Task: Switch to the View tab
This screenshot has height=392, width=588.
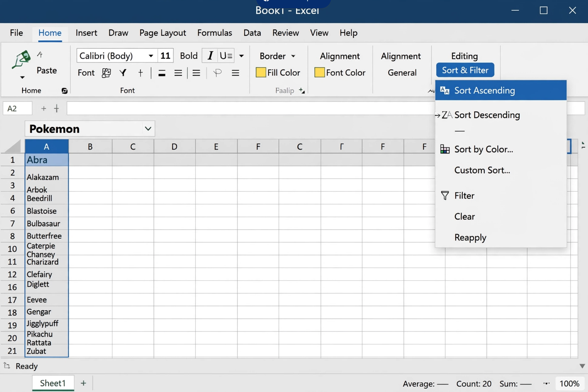Action: click(x=319, y=33)
